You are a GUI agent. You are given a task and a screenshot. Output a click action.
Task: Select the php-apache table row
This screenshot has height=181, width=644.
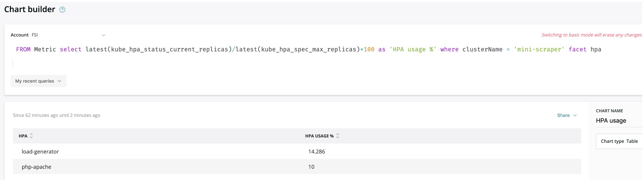297,166
